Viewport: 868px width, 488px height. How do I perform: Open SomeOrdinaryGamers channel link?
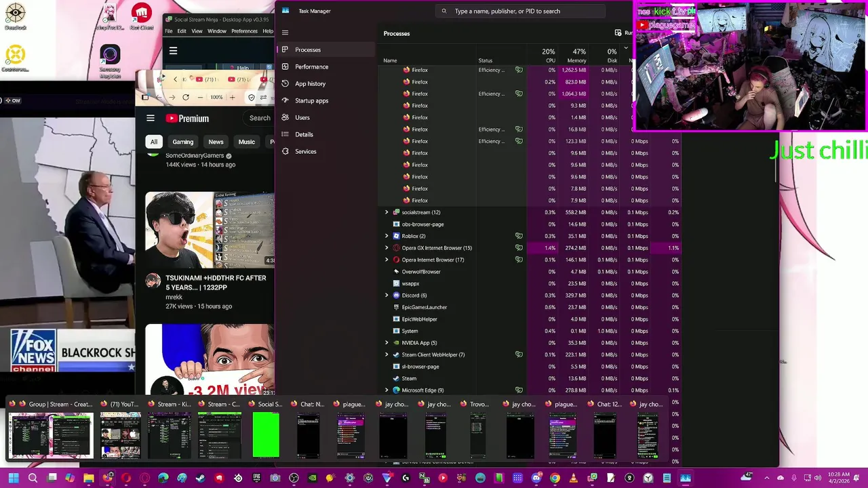[195, 155]
